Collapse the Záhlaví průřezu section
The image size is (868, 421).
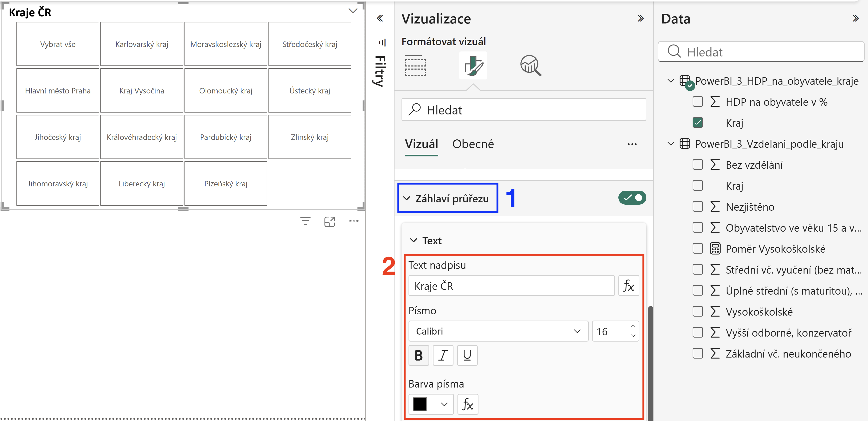407,199
